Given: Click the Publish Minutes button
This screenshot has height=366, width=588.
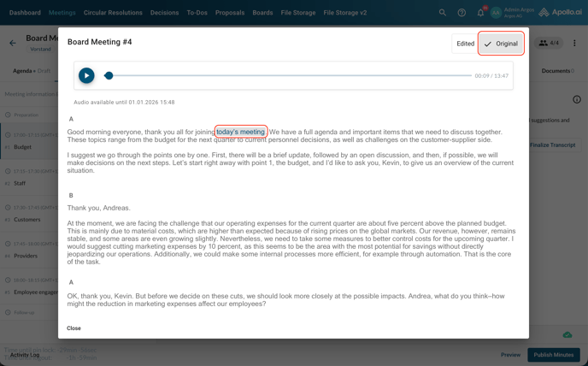Looking at the screenshot, I should point(553,355).
